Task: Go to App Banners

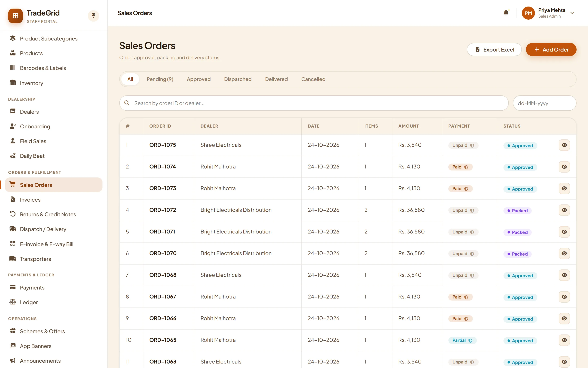Action: pos(54,346)
